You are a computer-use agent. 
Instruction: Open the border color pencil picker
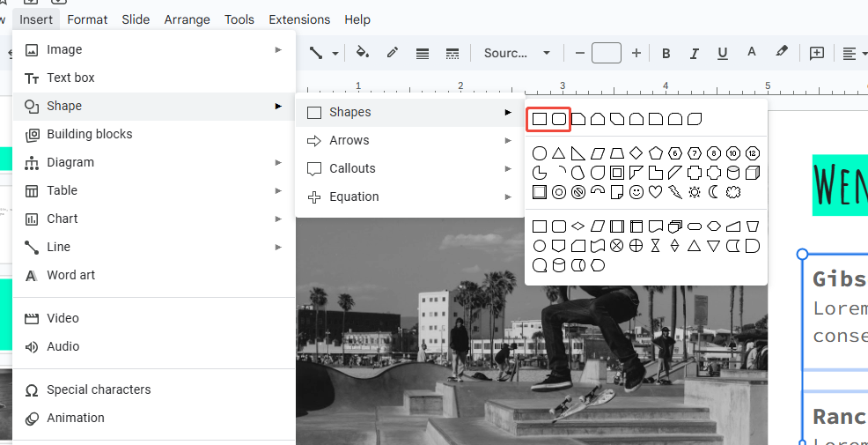(393, 53)
